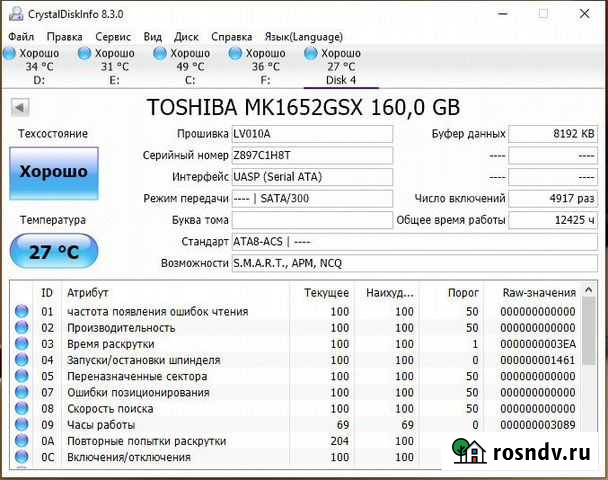The width and height of the screenshot is (608, 480).
Task: Click the transfer mode field SATA/300
Action: pyautogui.click(x=312, y=199)
